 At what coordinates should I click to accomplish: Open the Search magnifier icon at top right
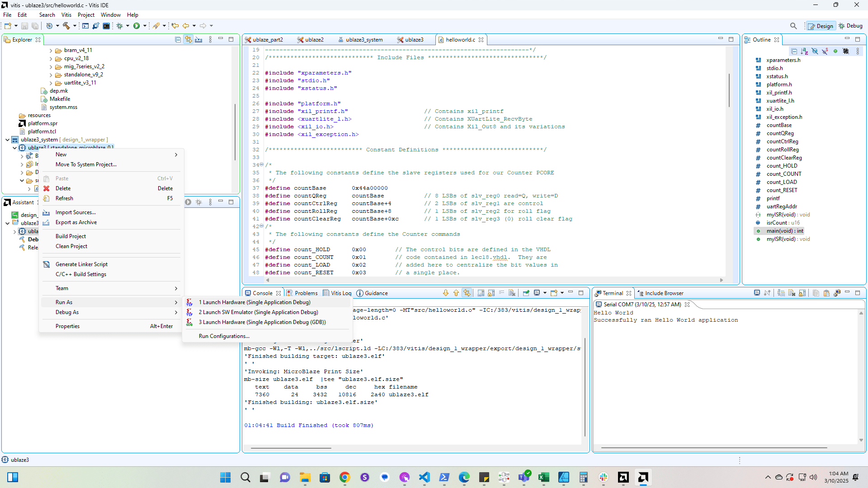coord(793,26)
